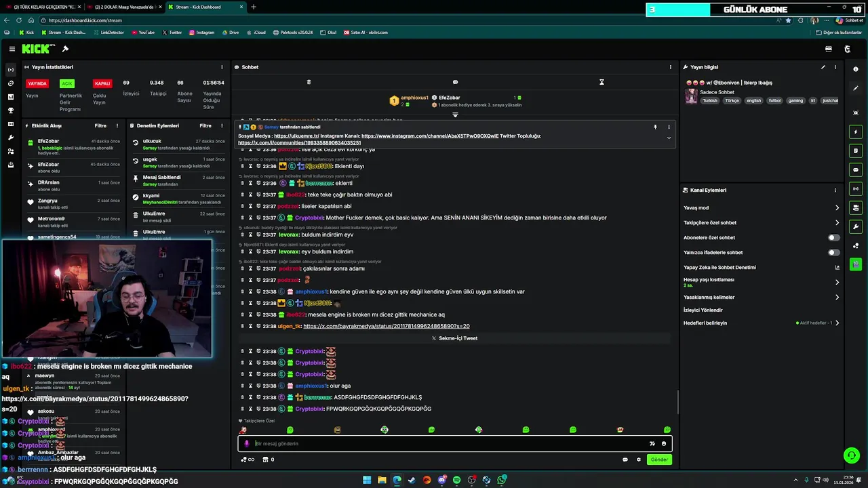Open the community users icon in left sidebar
Viewport: 868px width, 488px height.
click(11, 151)
